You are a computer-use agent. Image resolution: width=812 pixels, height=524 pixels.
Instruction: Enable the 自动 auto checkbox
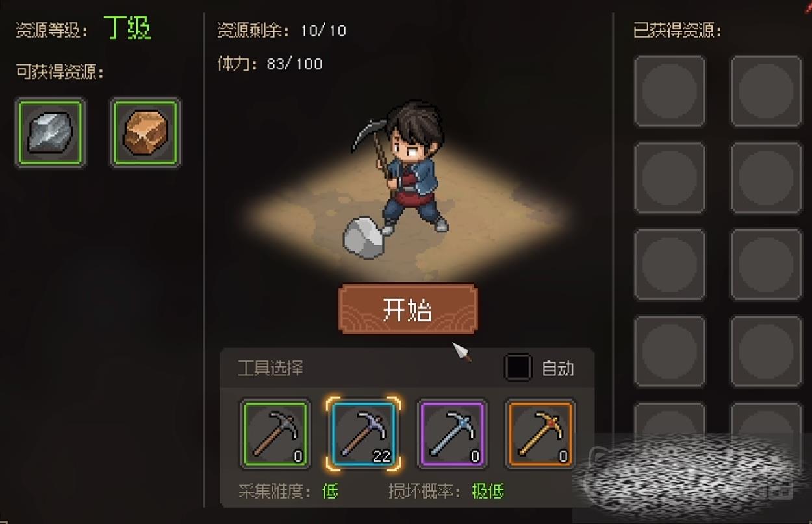pyautogui.click(x=518, y=368)
